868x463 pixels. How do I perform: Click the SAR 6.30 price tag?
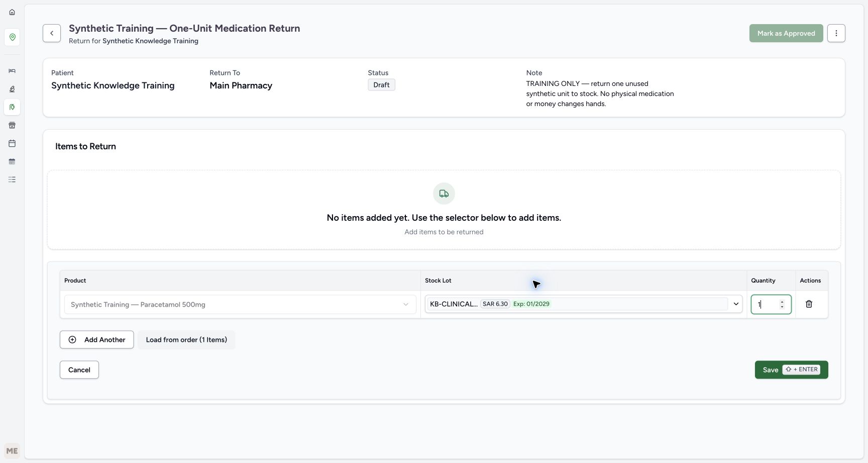tap(495, 304)
